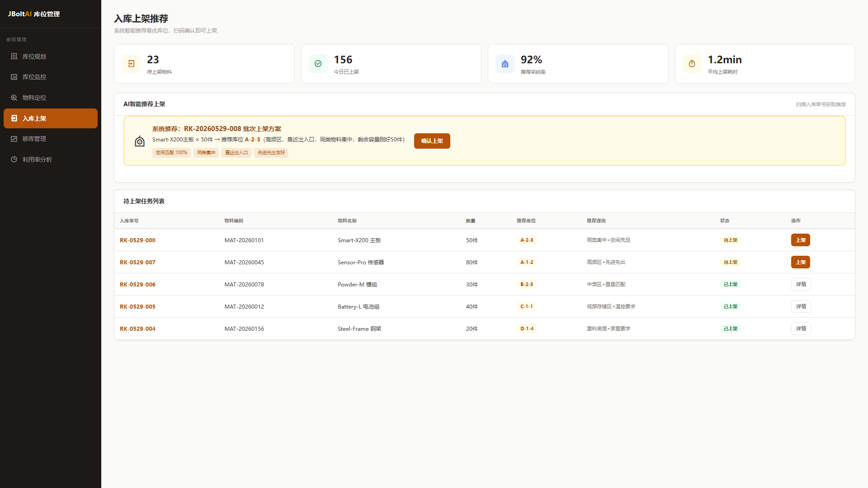This screenshot has width=868, height=488.
Task: Click the 操作 column header
Action: [x=796, y=221]
